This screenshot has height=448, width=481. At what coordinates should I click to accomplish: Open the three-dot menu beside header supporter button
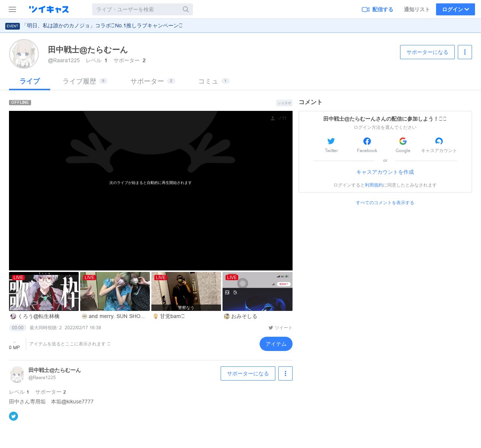(465, 52)
